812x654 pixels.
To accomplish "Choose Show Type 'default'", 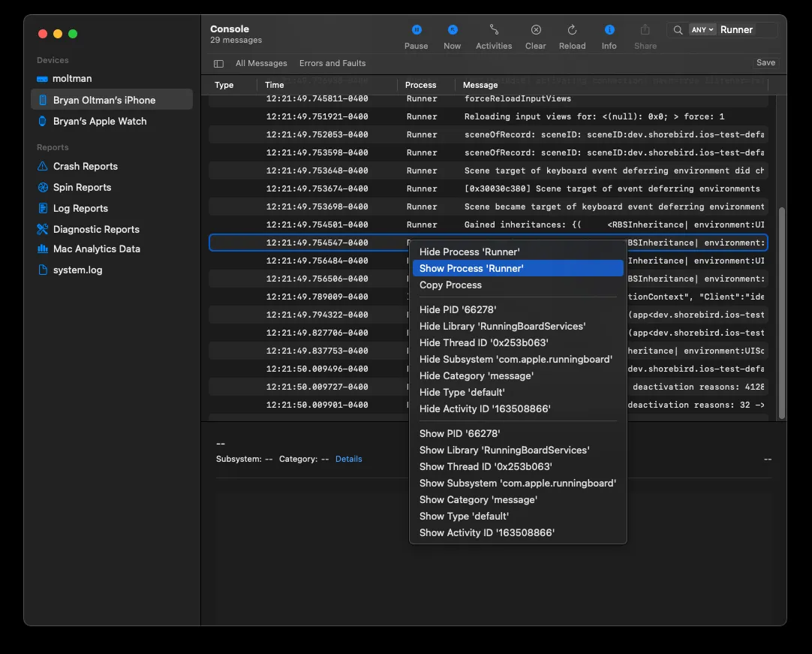I will [x=518, y=517].
